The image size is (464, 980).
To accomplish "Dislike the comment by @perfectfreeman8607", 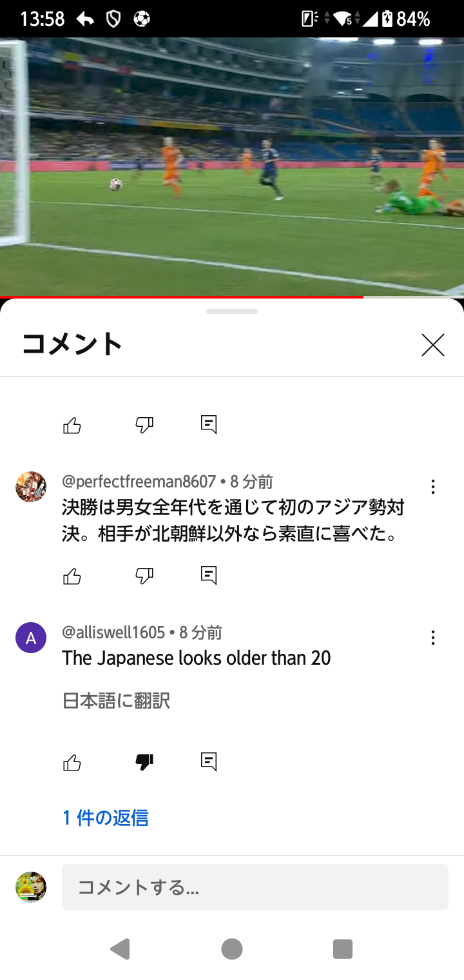I will click(144, 576).
